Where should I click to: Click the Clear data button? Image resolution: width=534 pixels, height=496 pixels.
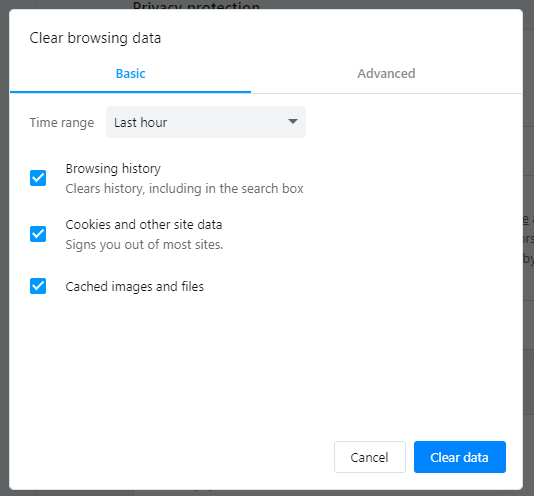pos(460,457)
